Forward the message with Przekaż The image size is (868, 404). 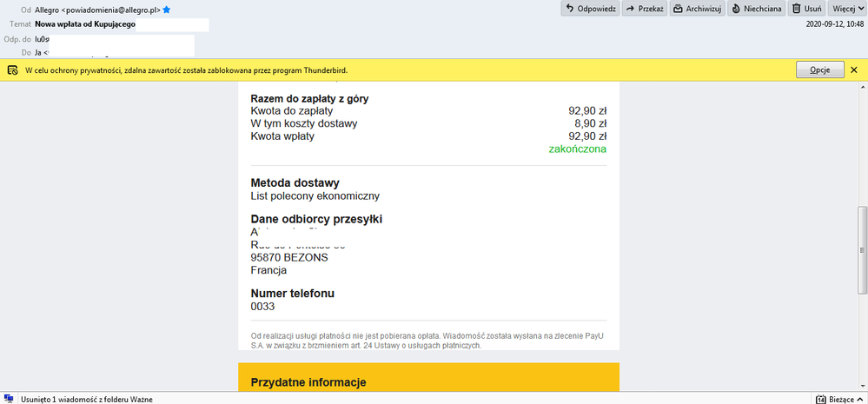pos(644,9)
